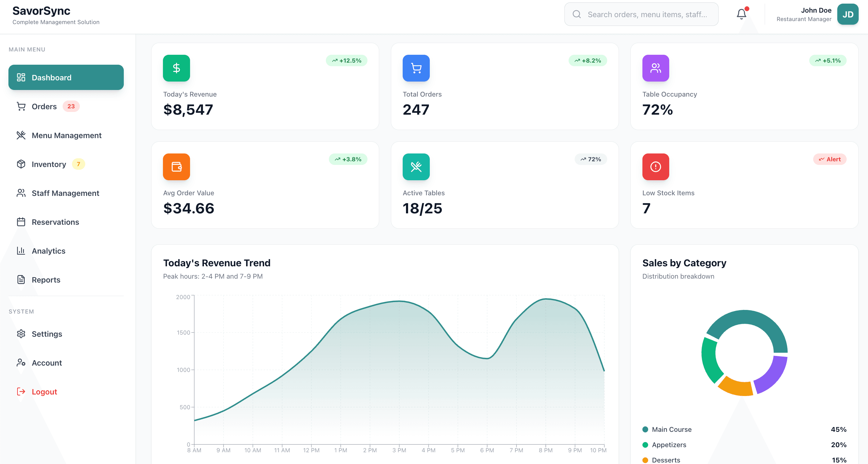Click the red Low Stock alert icon
The height and width of the screenshot is (464, 868).
[655, 167]
